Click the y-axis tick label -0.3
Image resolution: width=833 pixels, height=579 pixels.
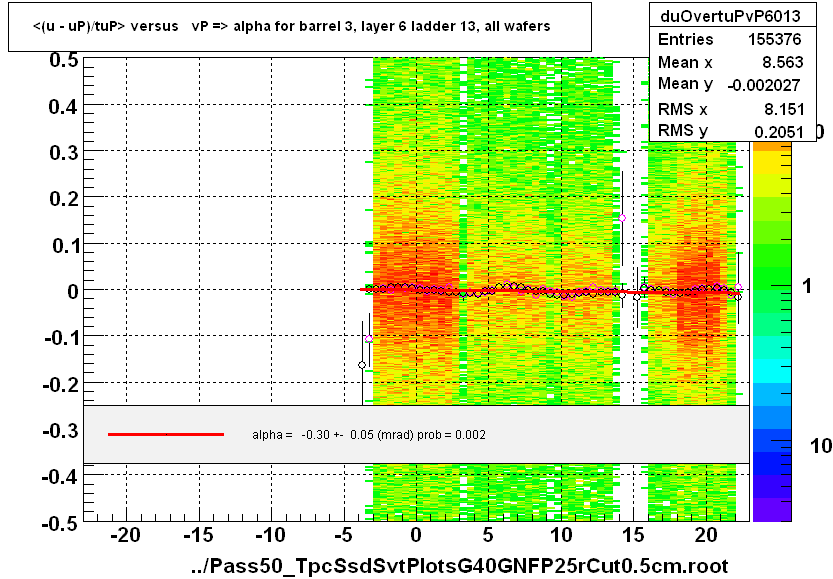point(60,430)
